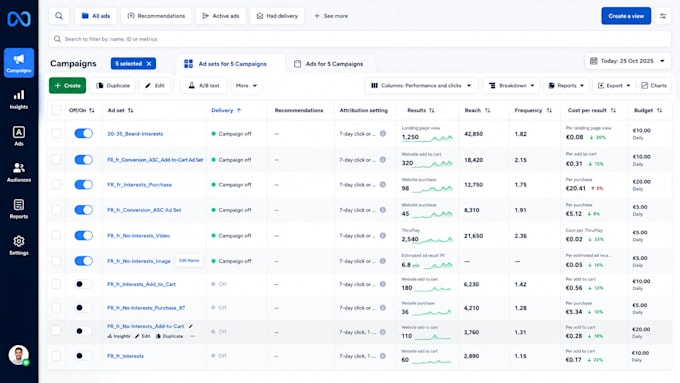Open Insights in the sidebar

click(x=19, y=99)
